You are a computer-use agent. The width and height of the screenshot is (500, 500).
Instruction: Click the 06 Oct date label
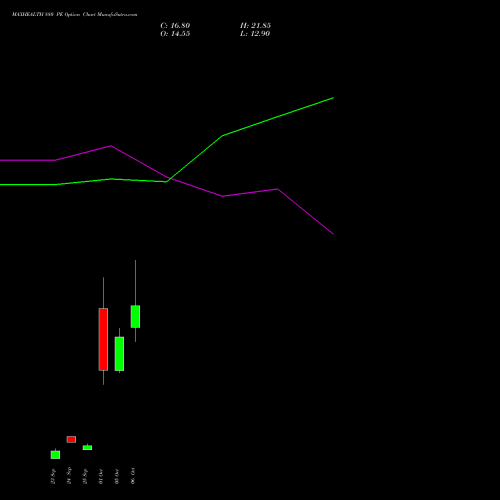[x=133, y=476]
